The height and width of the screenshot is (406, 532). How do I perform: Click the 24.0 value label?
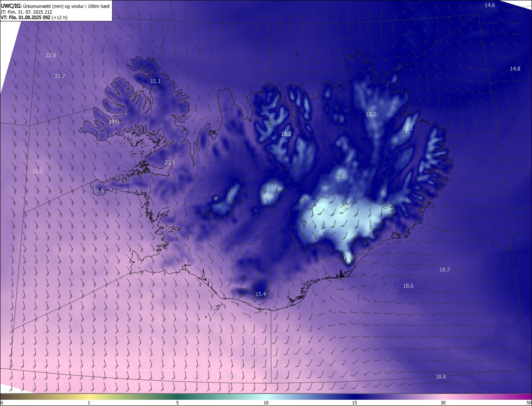[x=113, y=122]
